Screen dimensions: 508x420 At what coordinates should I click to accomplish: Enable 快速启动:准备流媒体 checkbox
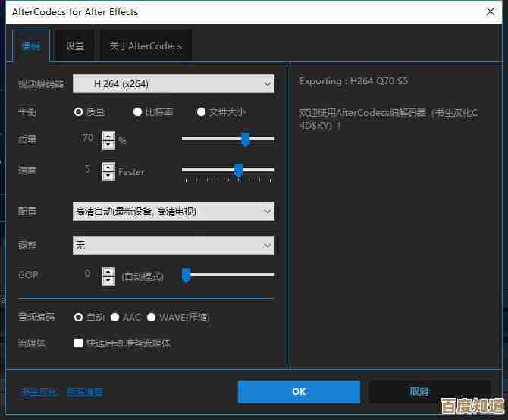[78, 343]
